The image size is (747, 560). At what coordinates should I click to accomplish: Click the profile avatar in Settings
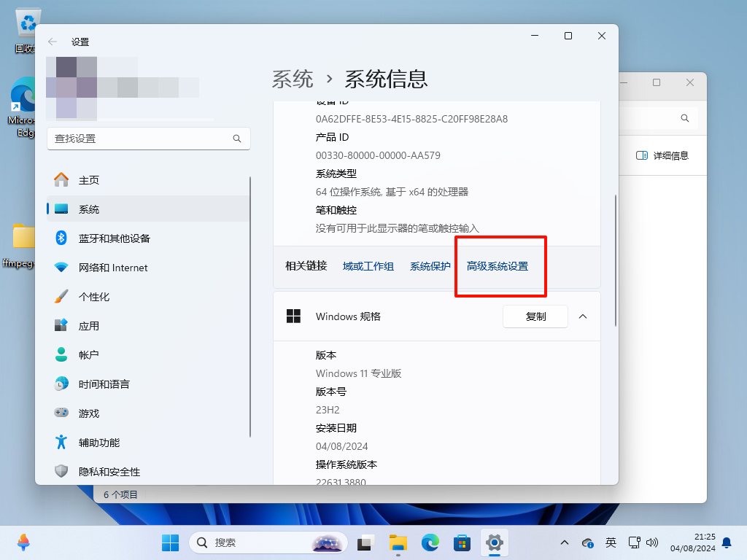coord(71,87)
